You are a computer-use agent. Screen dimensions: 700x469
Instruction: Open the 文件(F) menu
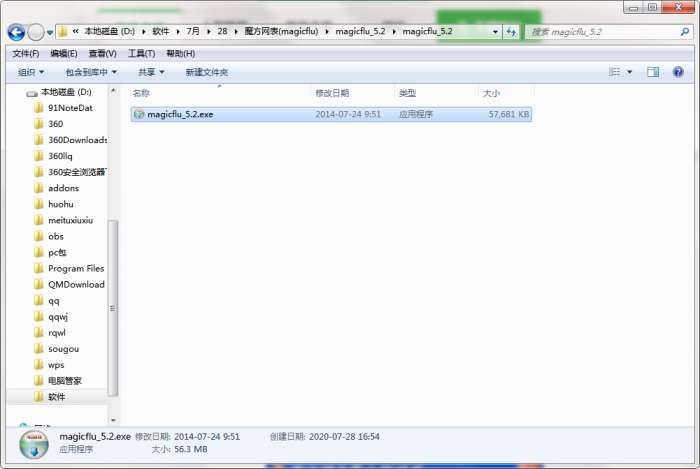click(25, 54)
